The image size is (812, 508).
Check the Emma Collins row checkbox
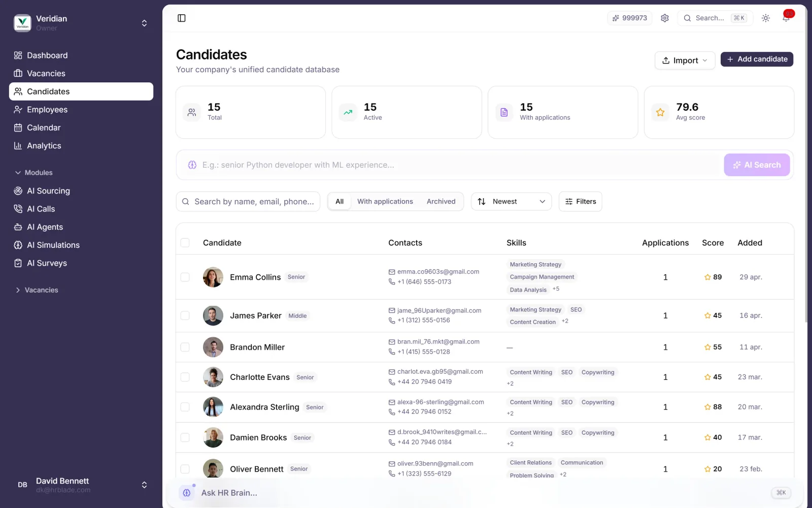coord(185,277)
